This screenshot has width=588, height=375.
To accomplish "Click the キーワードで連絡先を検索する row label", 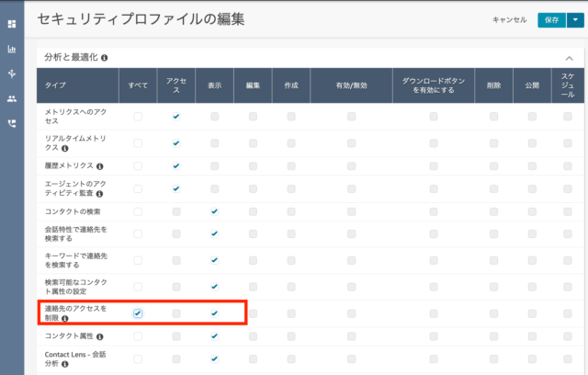I will coord(76,260).
